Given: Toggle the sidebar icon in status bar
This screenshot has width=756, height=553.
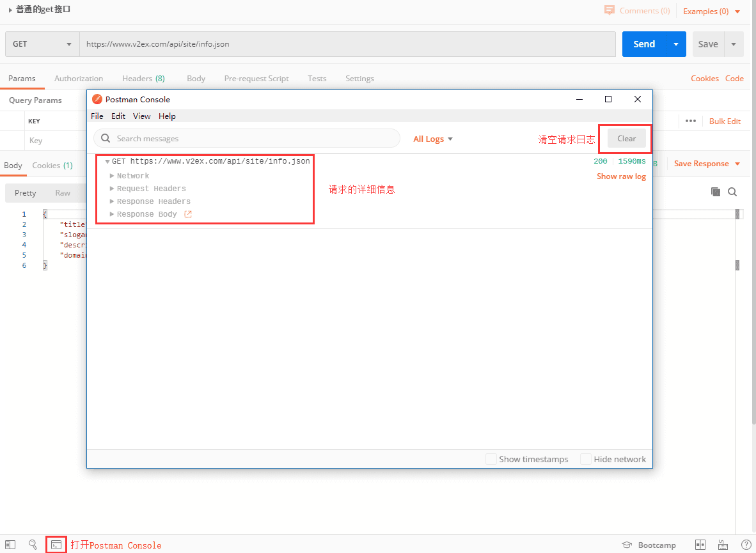Looking at the screenshot, I should [11, 545].
